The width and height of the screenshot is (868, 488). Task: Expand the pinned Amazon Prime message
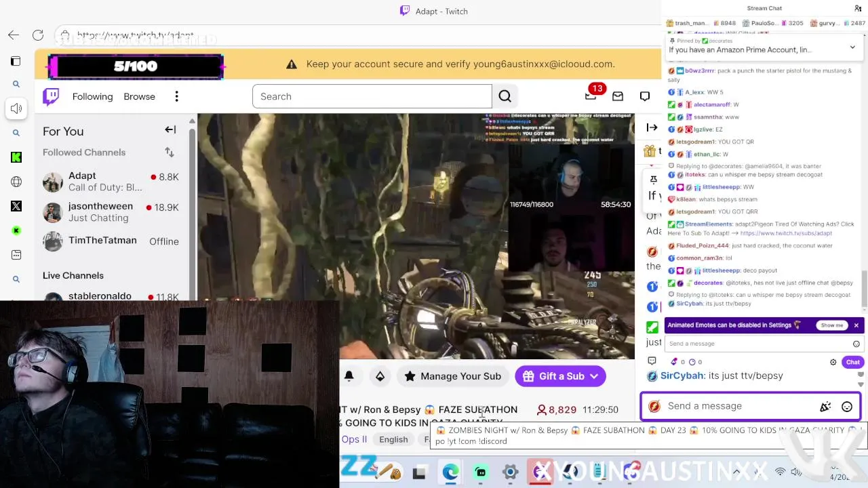[852, 47]
